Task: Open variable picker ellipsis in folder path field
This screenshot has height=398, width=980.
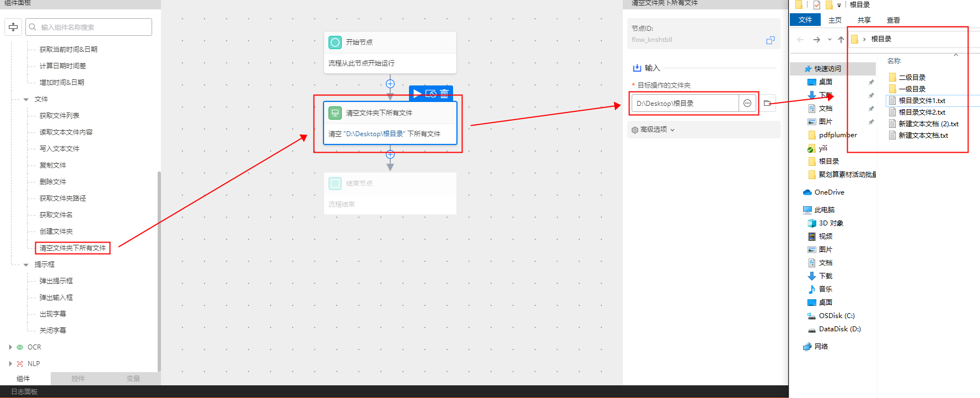Action: 747,103
